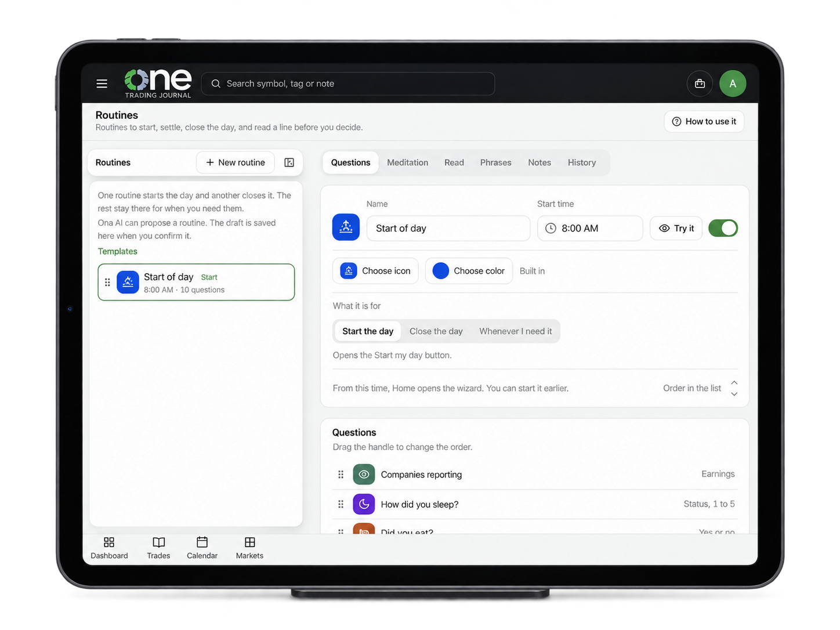The image size is (840, 630).
Task: Open the hamburger menu
Action: [102, 84]
